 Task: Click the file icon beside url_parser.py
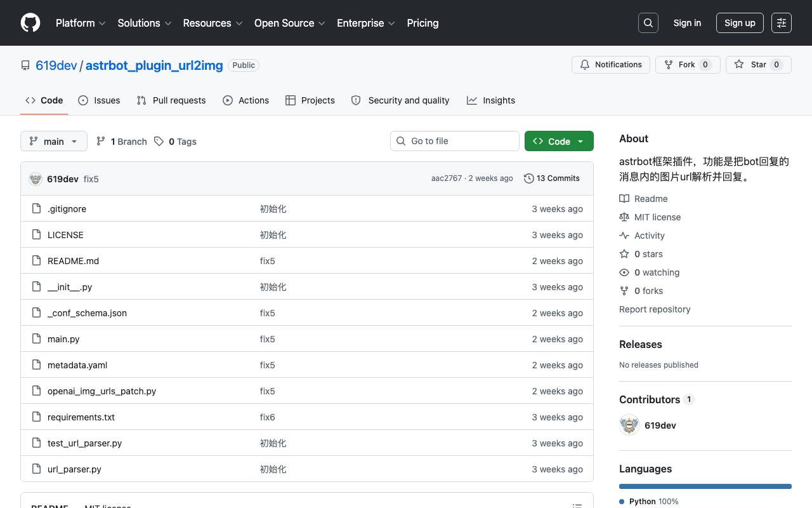point(36,469)
